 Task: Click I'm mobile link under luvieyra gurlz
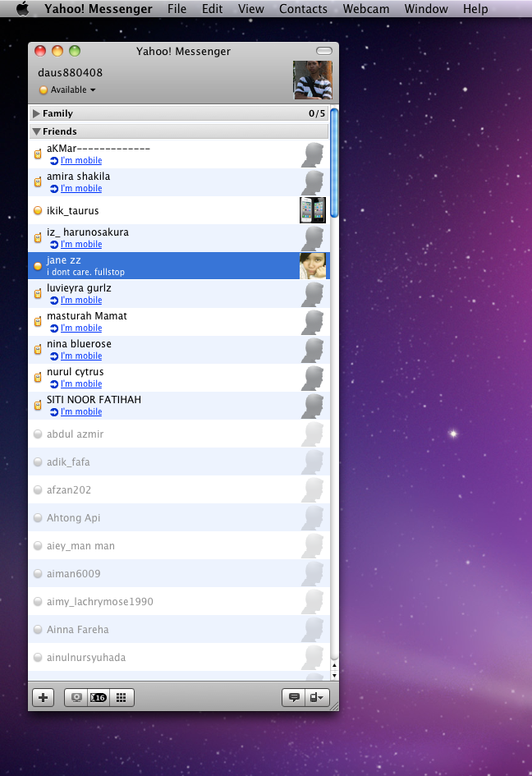point(81,301)
